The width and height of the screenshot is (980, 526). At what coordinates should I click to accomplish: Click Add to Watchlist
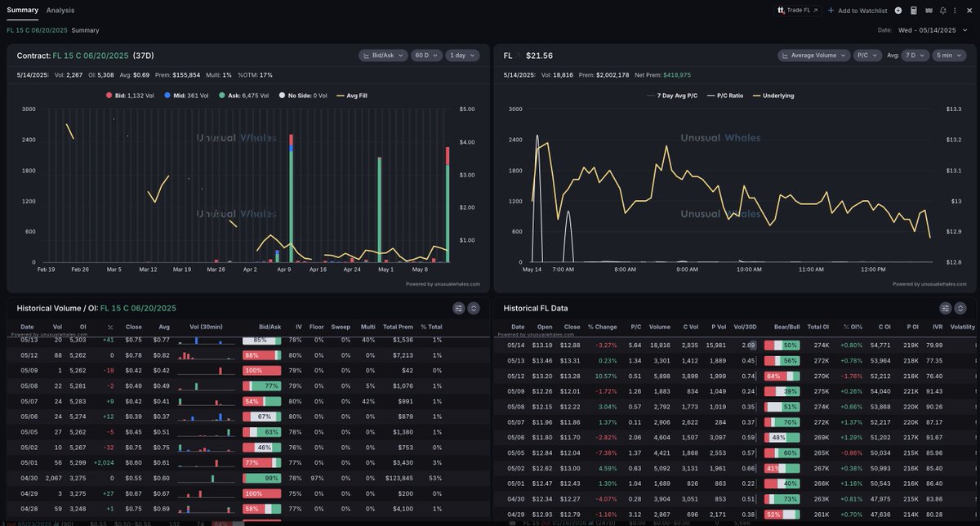tap(857, 11)
